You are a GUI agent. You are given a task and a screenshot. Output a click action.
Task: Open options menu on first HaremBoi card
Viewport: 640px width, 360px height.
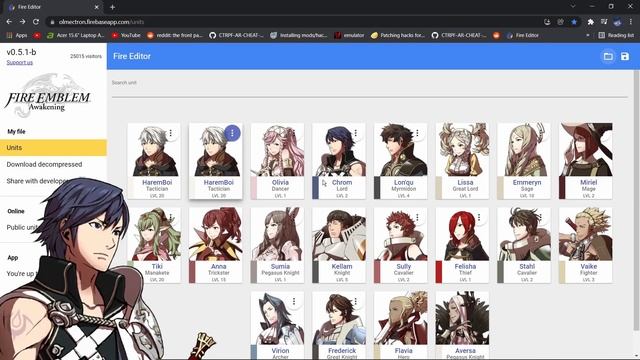point(171,133)
